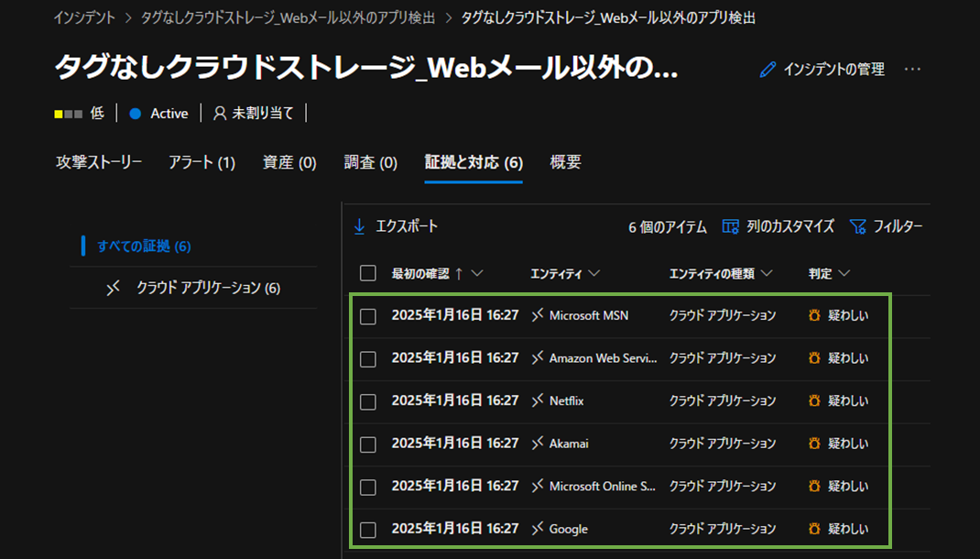Screen dimensions: 980x559
Task: Check the Amazon Web Servi... row checkbox
Action: pyautogui.click(x=368, y=359)
